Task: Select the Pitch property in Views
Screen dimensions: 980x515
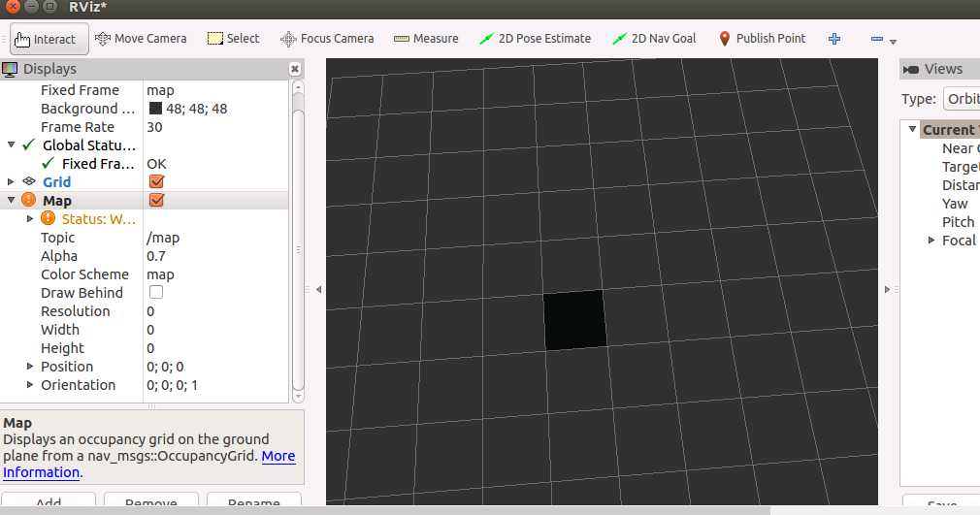Action: 958,222
